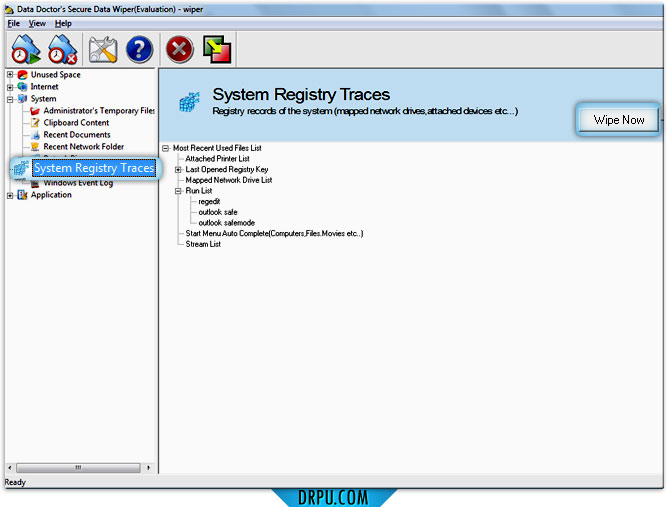Click the Internet globe icon in tree
This screenshot has width=667, height=507.
[23, 87]
